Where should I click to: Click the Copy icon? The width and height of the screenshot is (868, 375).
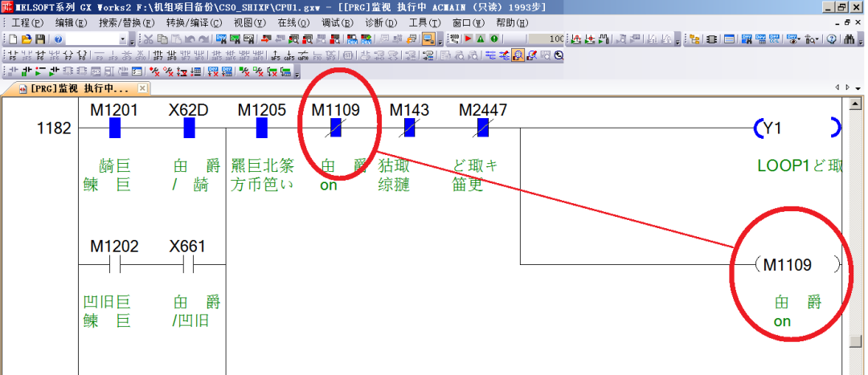click(162, 39)
